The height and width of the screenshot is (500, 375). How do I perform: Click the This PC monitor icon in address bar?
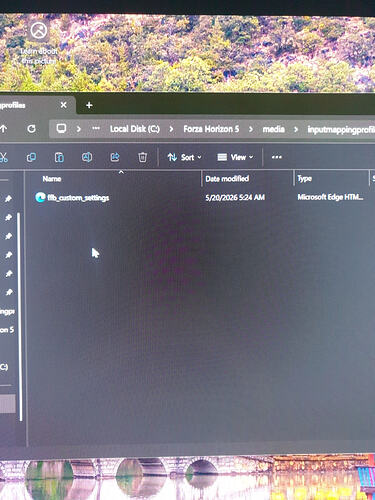click(61, 129)
